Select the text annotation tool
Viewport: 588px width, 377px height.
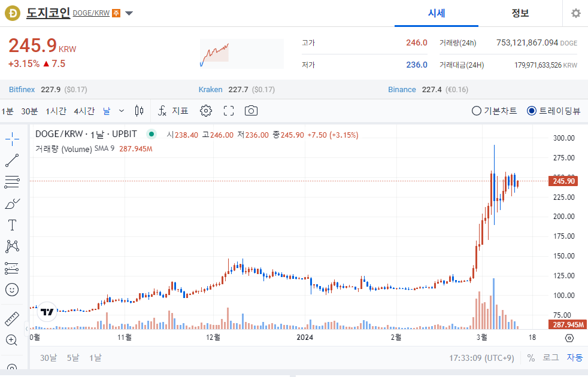12,225
